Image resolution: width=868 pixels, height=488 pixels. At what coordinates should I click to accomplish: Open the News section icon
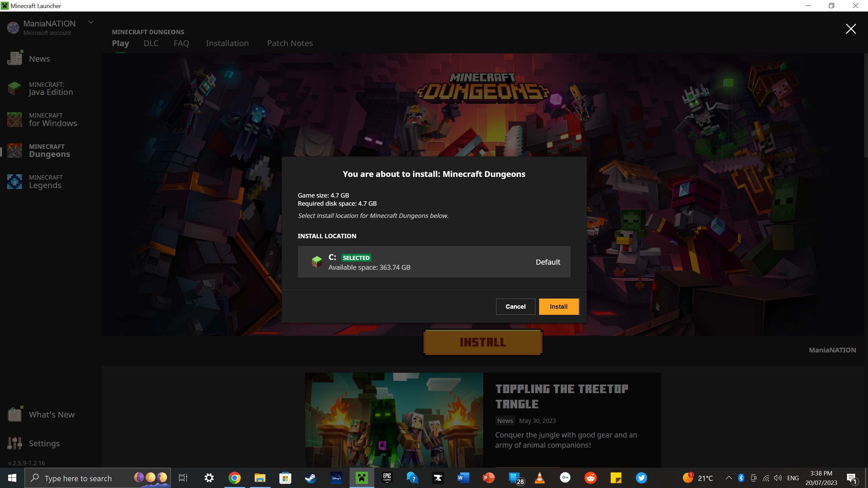pyautogui.click(x=15, y=59)
